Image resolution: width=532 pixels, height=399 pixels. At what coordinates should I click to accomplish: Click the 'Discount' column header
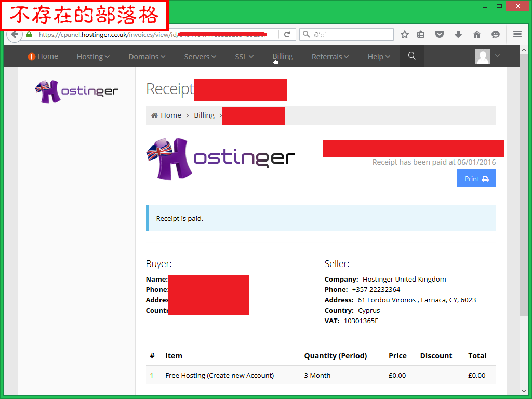click(436, 356)
